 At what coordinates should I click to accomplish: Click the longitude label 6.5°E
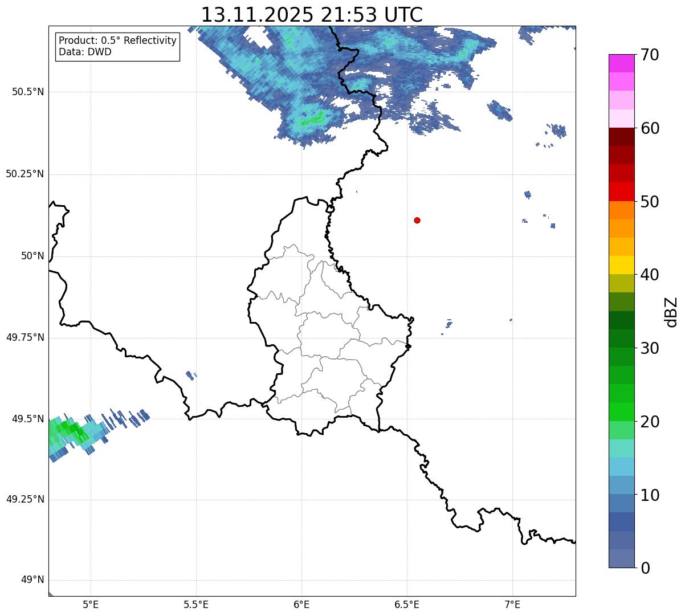click(x=407, y=605)
